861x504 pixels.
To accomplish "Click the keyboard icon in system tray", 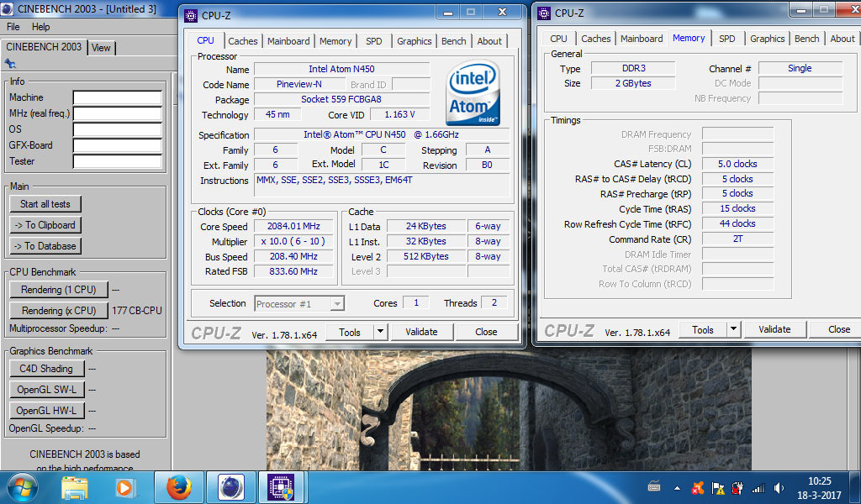I will [654, 487].
